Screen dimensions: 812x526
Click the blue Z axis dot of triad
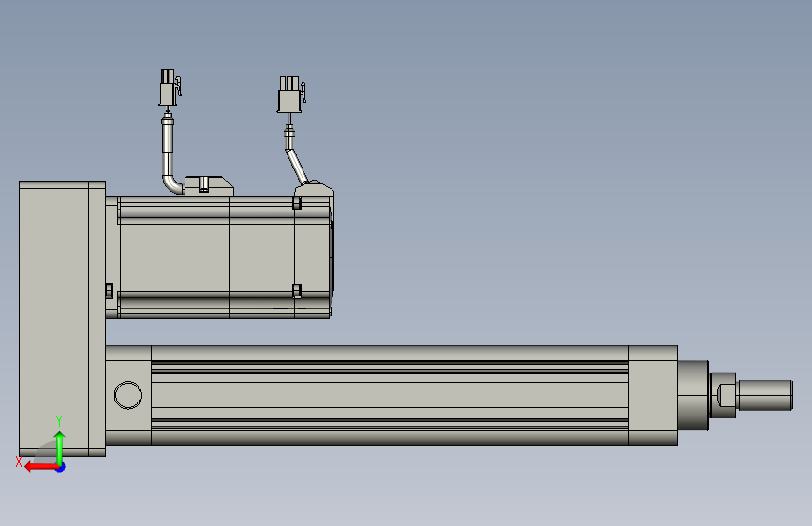click(x=61, y=468)
